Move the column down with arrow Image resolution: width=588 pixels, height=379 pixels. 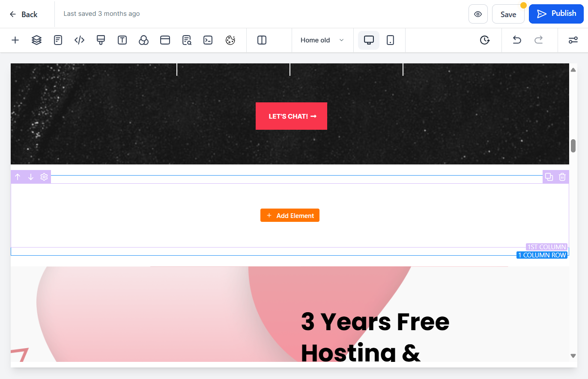point(31,177)
